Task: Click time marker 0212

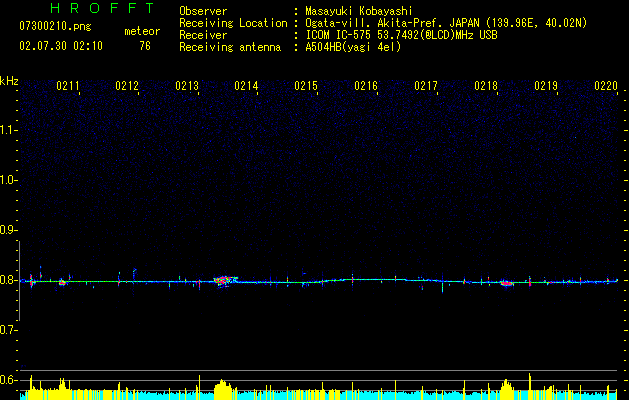Action: pos(127,86)
